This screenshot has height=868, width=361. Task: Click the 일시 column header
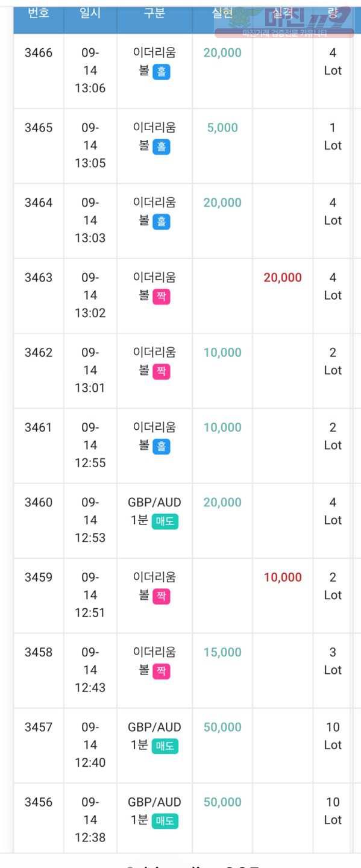point(90,13)
